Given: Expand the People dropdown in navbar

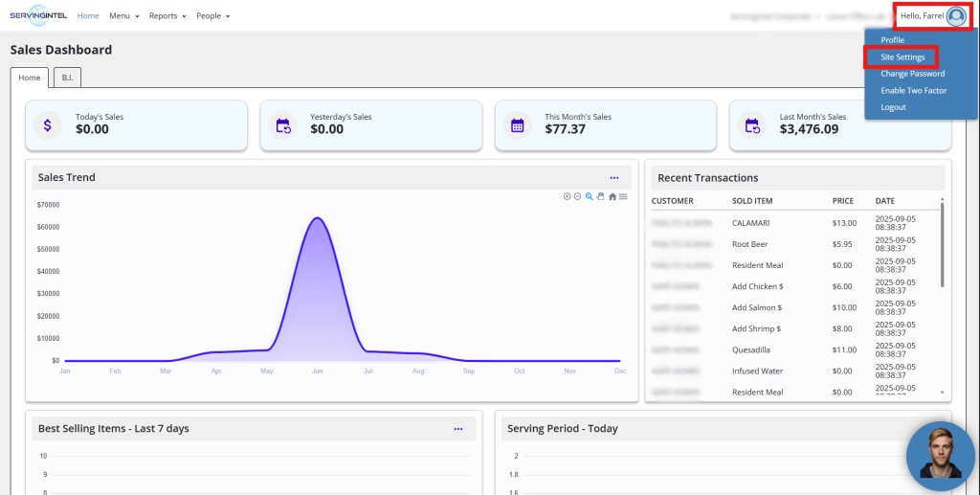Looking at the screenshot, I should pyautogui.click(x=212, y=16).
